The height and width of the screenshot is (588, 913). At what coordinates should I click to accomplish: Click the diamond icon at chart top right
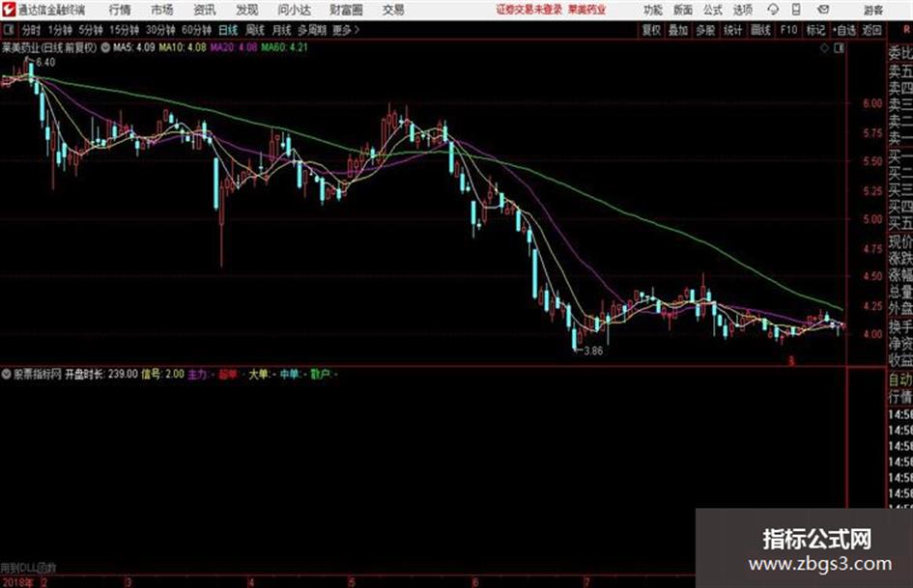tap(824, 48)
